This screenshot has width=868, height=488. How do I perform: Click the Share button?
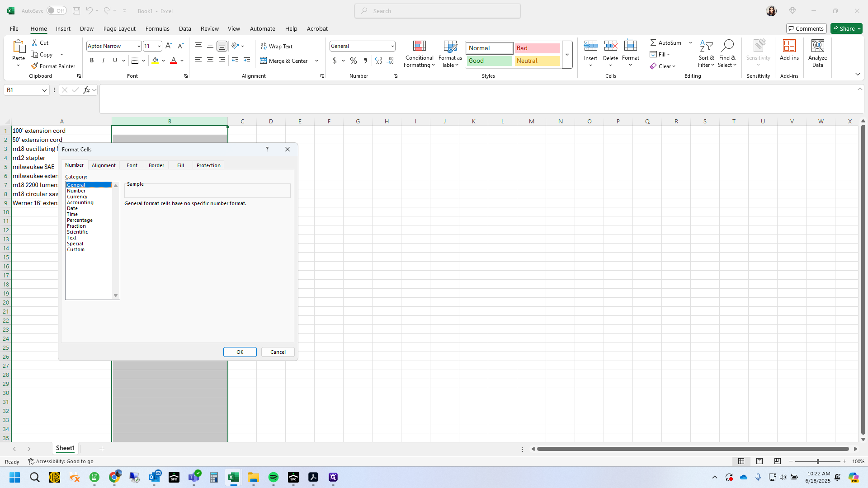pos(846,28)
